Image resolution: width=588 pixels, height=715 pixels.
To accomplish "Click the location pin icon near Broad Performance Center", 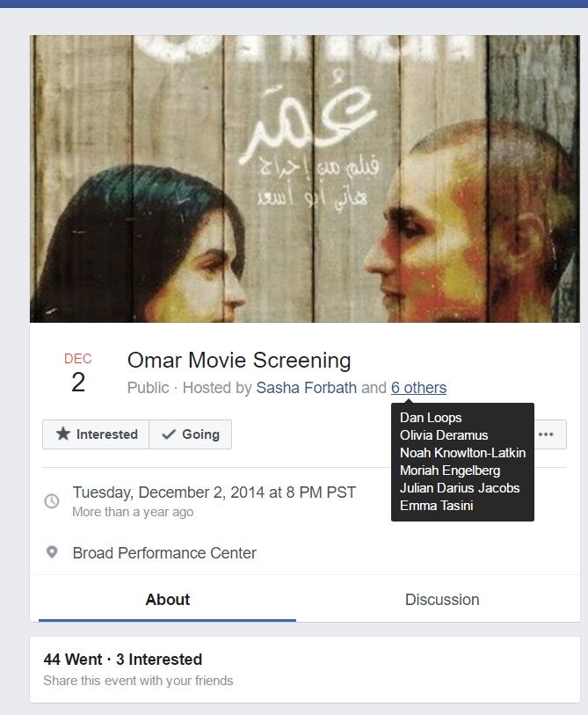I will [x=50, y=553].
